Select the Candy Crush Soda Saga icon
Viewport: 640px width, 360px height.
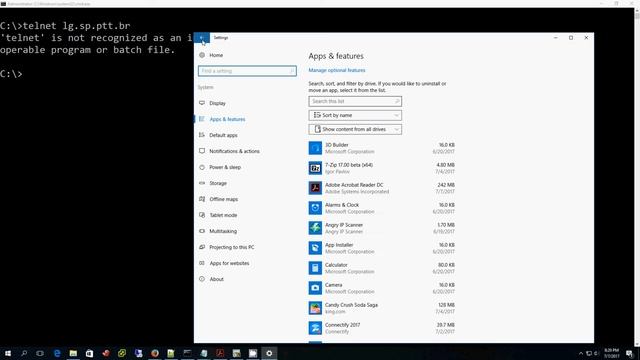[315, 308]
